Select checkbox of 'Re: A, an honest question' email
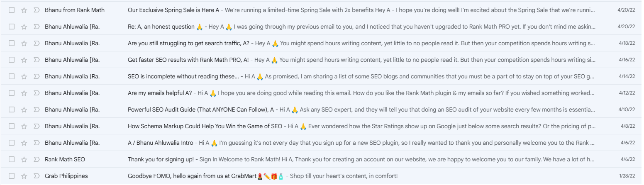Image resolution: width=644 pixels, height=185 pixels. 12,27
